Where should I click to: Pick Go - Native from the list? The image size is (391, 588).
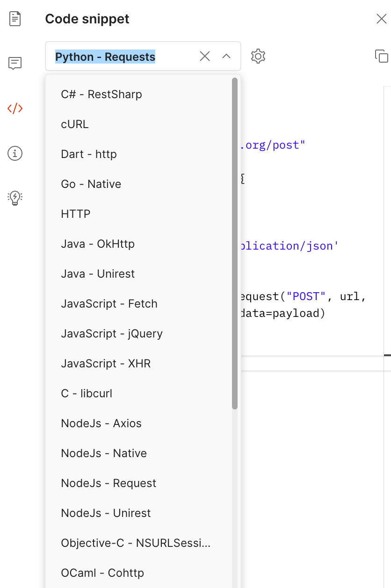coord(139,184)
